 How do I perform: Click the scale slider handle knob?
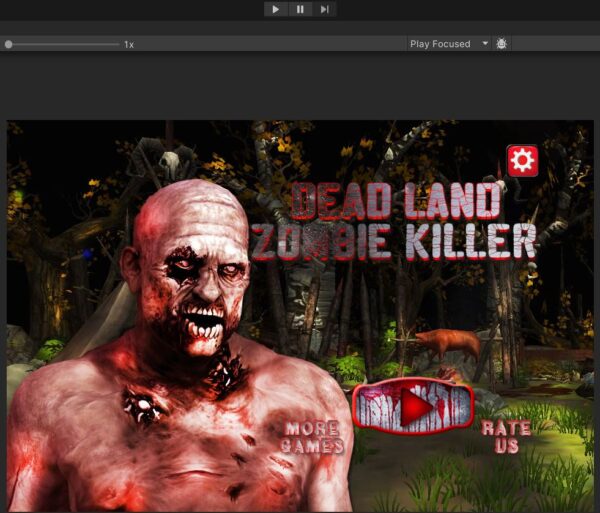coord(9,44)
